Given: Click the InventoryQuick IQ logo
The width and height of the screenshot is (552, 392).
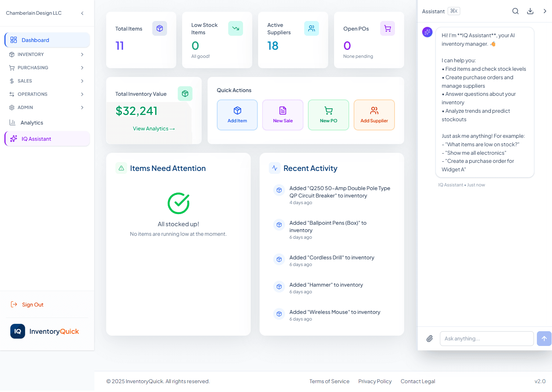Looking at the screenshot, I should [17, 331].
